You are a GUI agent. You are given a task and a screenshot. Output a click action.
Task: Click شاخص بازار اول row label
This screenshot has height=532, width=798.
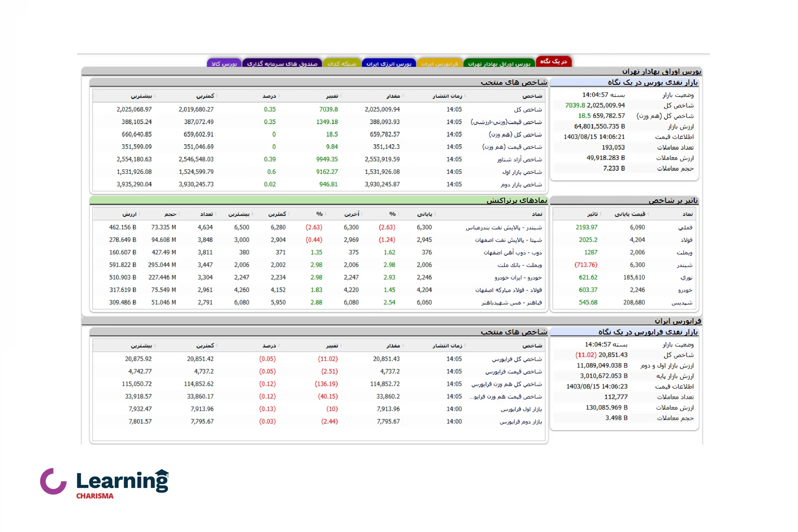coord(522,172)
